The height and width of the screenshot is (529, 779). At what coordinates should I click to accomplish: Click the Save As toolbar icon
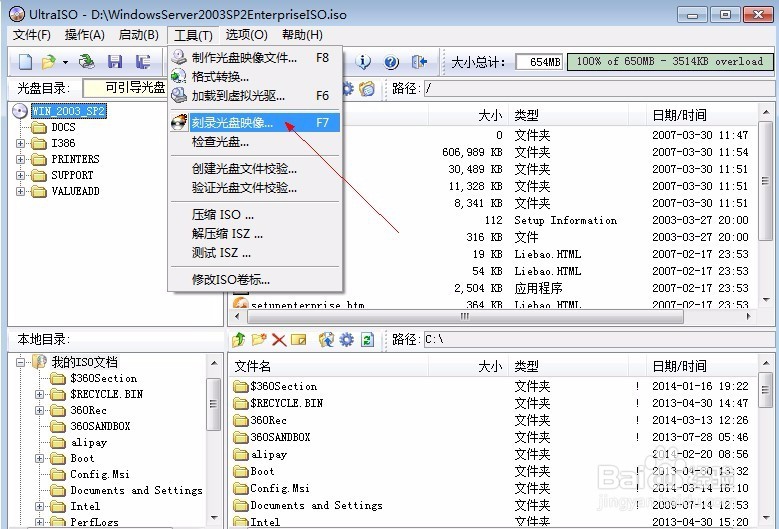tap(143, 62)
